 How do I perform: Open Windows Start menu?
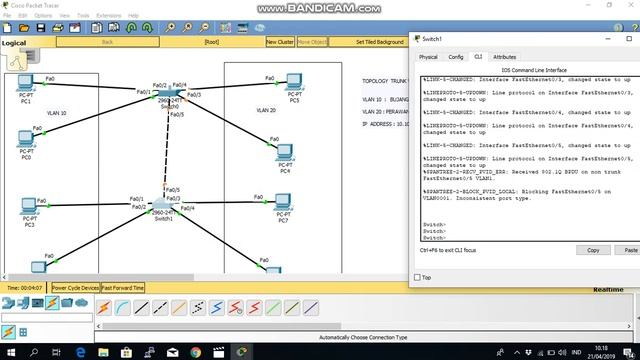coord(11,352)
